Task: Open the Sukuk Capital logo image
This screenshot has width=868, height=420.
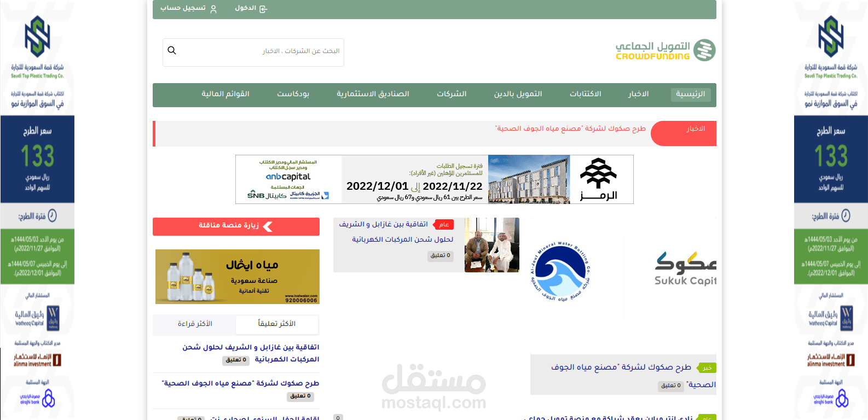Action: [x=685, y=269]
